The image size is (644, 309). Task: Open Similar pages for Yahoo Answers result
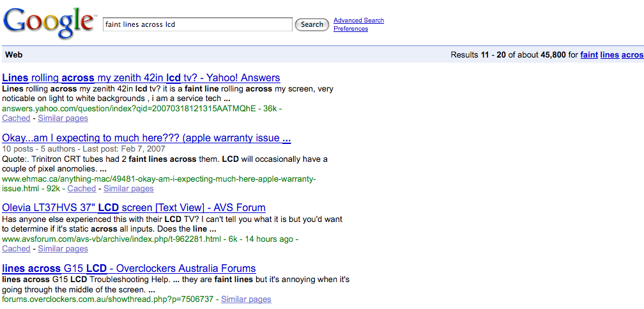pos(63,118)
